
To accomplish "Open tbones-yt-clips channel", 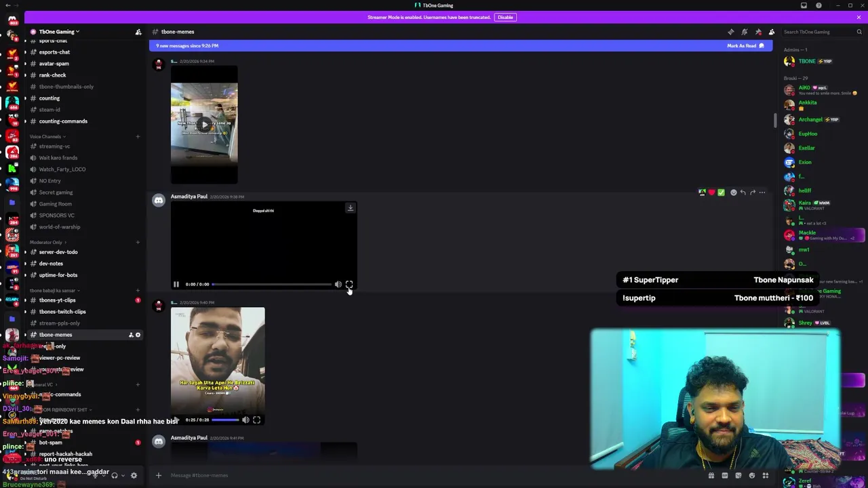I will click(x=57, y=300).
